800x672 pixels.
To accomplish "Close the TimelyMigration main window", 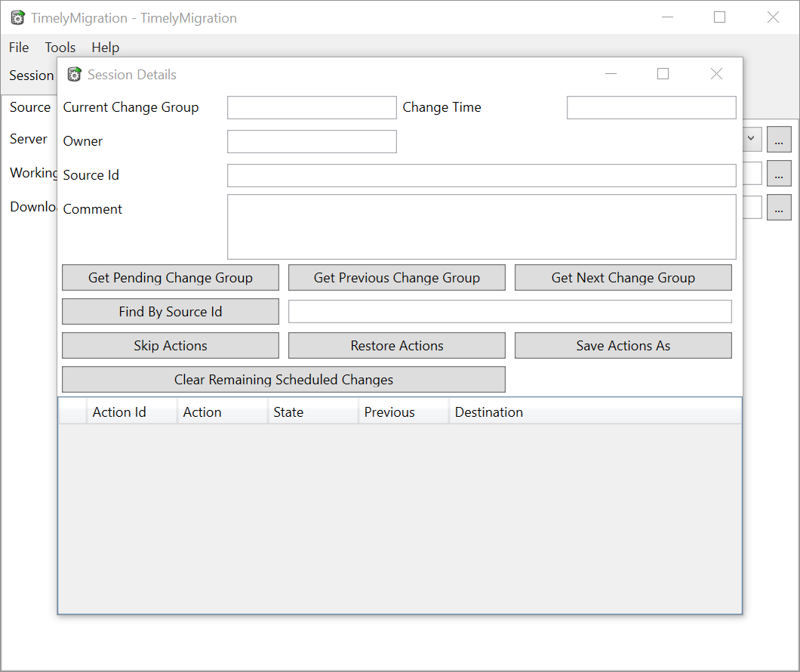I will (x=773, y=17).
